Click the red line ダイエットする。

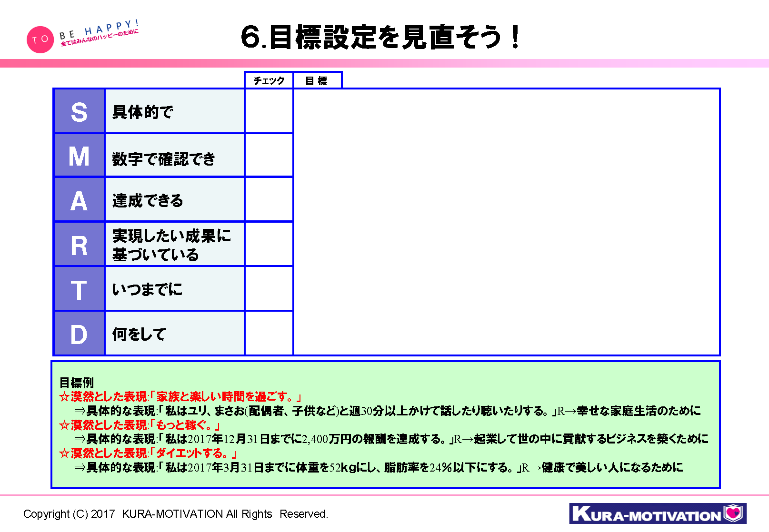148,453
